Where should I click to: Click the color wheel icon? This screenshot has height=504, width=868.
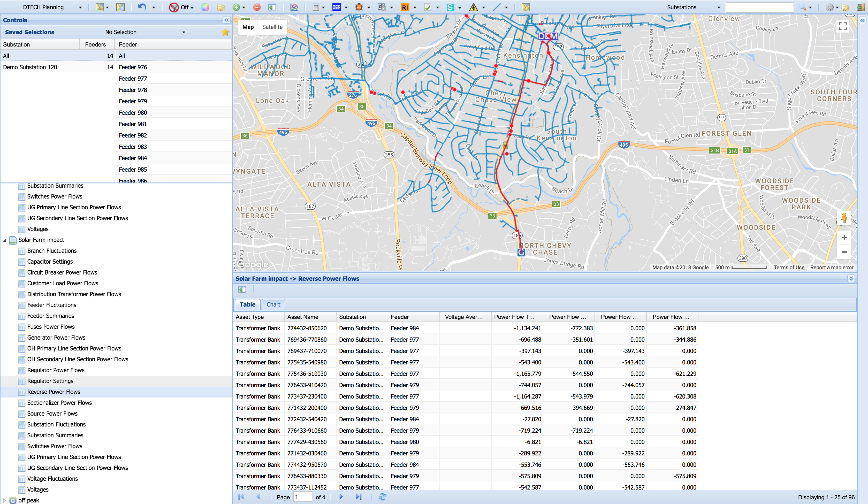coord(205,7)
